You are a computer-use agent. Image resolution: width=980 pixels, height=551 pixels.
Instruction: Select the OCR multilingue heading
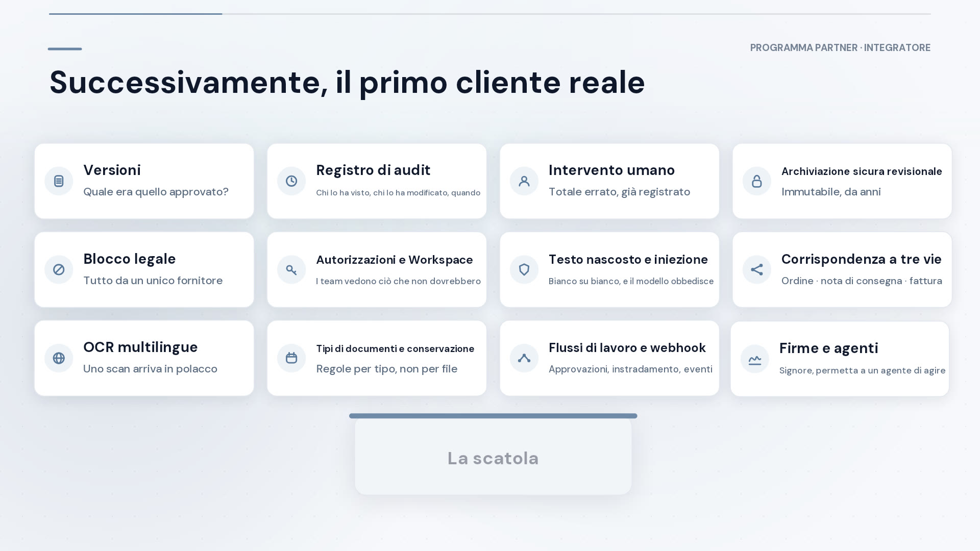140,347
